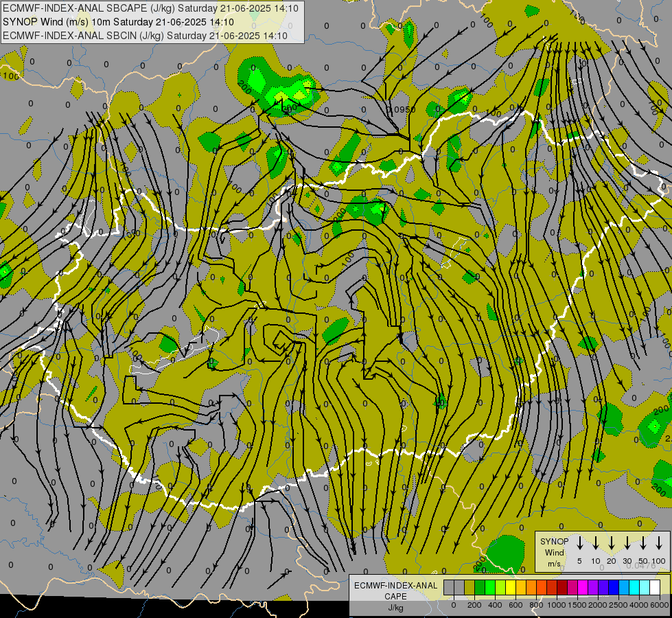Click the wind arrow above the 100 label
Screen dimensions: 672x618
(659, 543)
